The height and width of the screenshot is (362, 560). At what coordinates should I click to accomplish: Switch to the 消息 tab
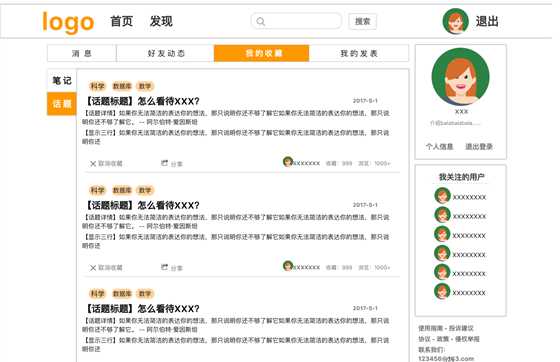pos(82,53)
